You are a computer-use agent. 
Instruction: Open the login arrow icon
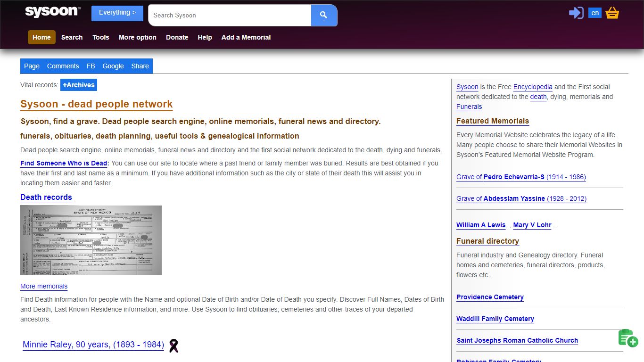pyautogui.click(x=576, y=13)
